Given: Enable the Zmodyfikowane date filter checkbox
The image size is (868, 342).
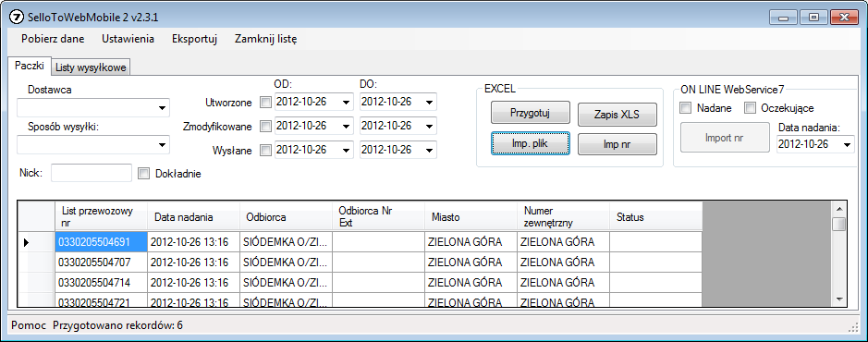Looking at the screenshot, I should tap(266, 127).
